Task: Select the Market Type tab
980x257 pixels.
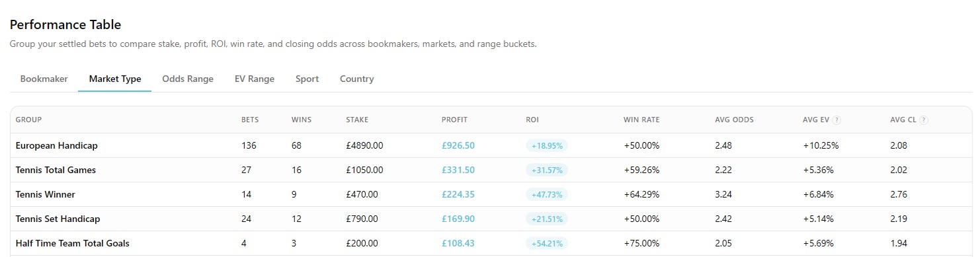Action: [x=115, y=79]
